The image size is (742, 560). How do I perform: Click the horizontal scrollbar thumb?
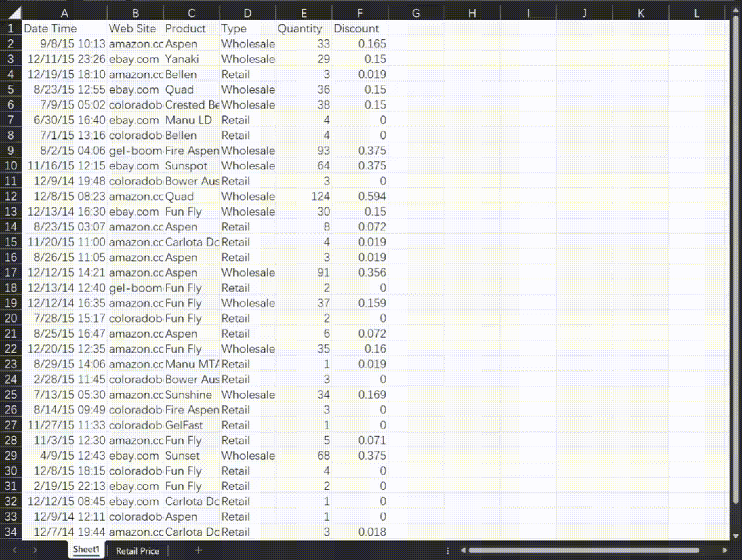[x=583, y=550]
